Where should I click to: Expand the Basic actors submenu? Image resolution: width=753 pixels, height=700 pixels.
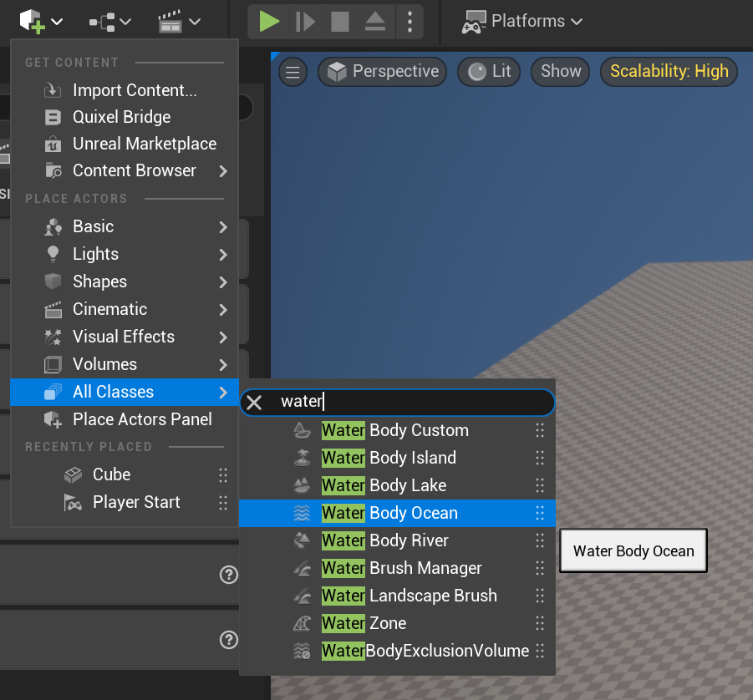click(x=125, y=226)
